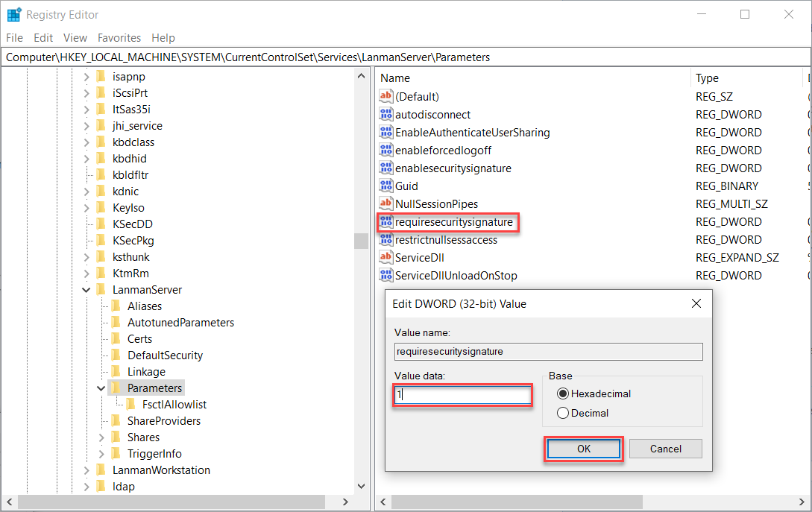Image resolution: width=812 pixels, height=512 pixels.
Task: Open the Favorites menu
Action: pyautogui.click(x=119, y=37)
